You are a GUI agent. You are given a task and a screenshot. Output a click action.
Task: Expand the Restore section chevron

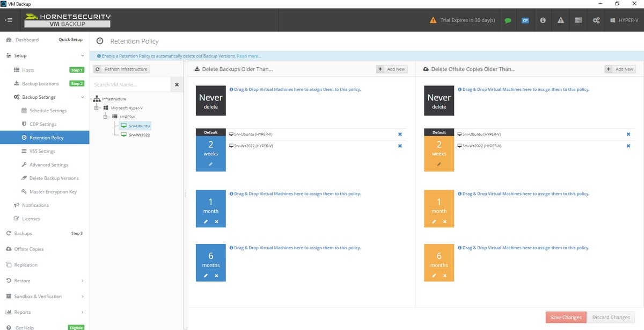(x=83, y=280)
